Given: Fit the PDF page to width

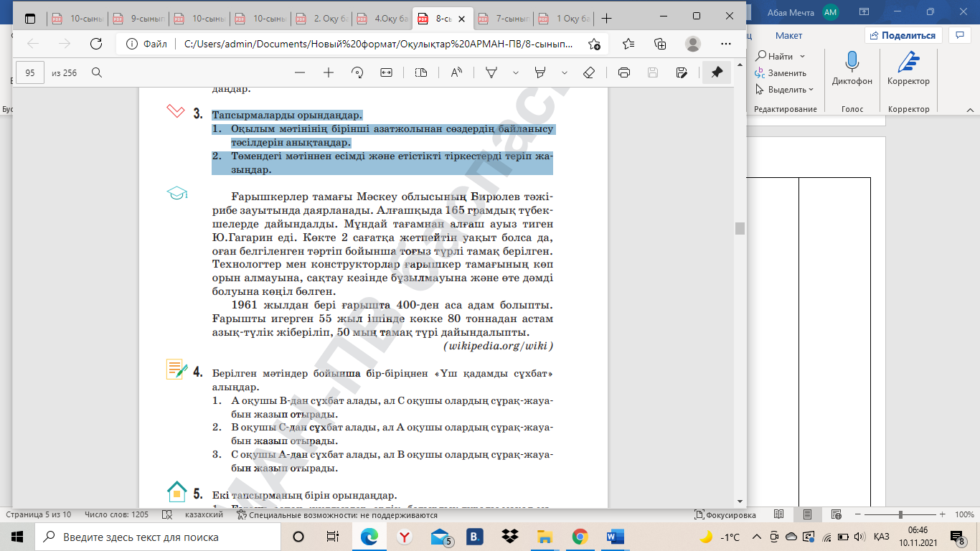Looking at the screenshot, I should pos(386,72).
